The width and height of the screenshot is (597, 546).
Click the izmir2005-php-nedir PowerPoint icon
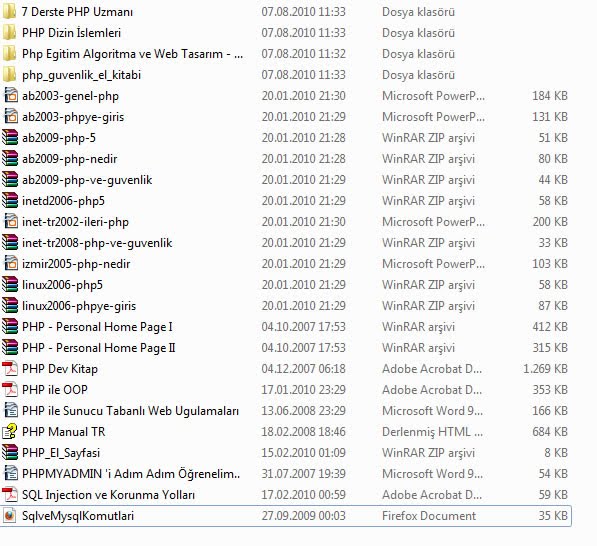pos(10,263)
